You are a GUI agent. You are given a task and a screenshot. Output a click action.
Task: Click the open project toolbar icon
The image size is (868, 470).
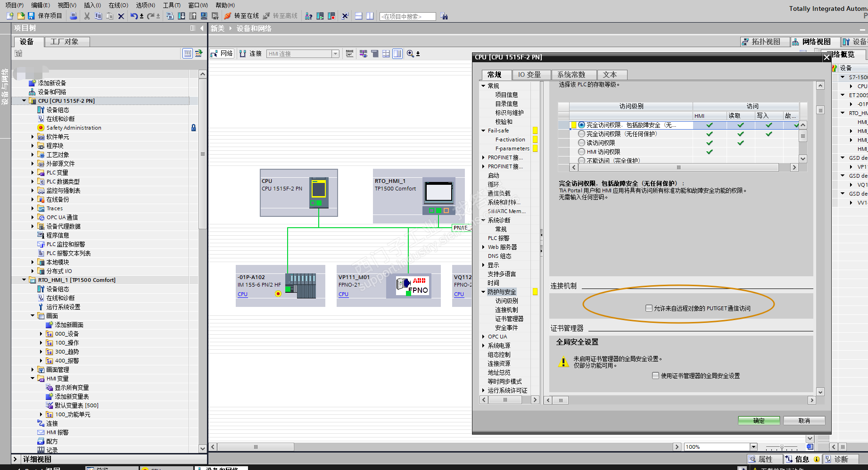click(21, 16)
